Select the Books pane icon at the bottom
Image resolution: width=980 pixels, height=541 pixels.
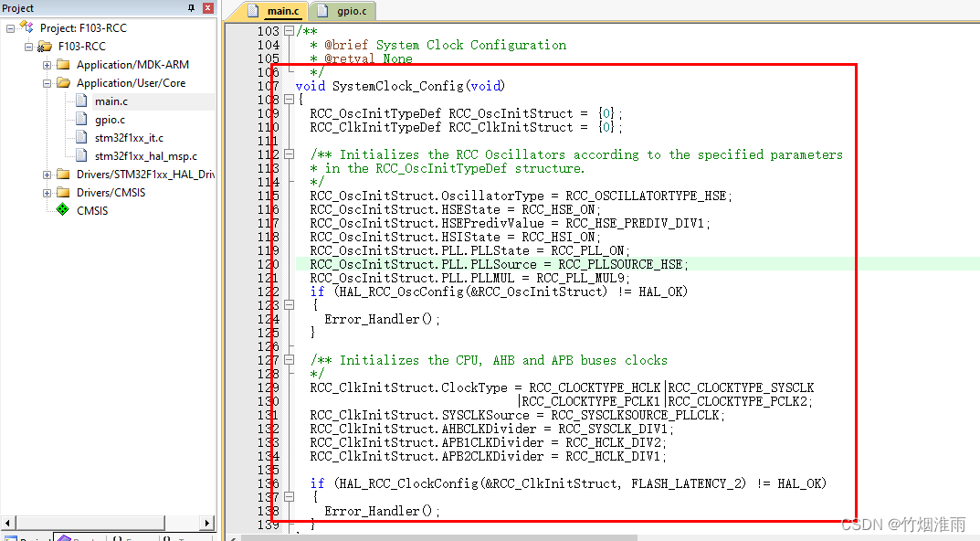pos(64,537)
